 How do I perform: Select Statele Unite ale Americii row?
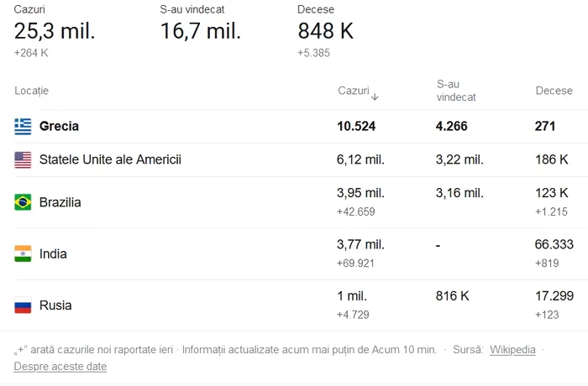pyautogui.click(x=110, y=159)
